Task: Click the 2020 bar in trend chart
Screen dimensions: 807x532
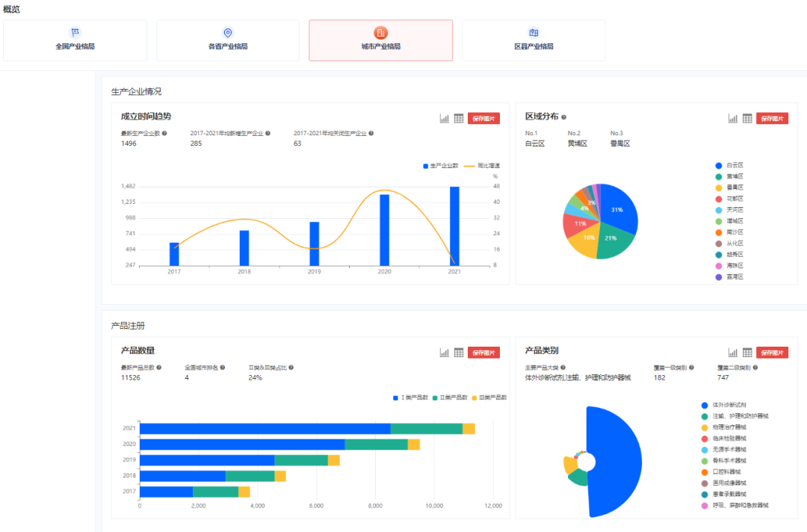Action: point(384,229)
